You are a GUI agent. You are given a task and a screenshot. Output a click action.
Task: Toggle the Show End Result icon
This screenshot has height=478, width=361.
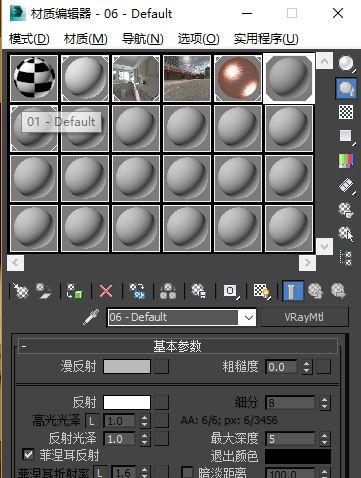(x=293, y=291)
